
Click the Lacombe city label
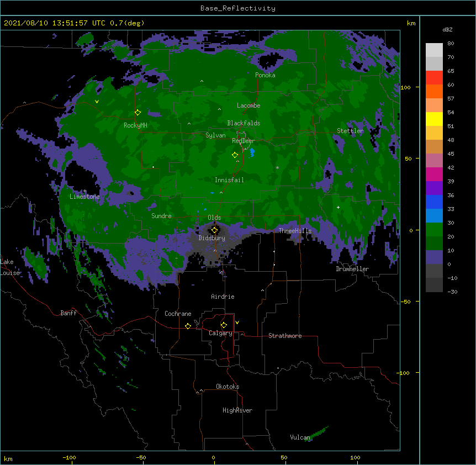(x=248, y=105)
